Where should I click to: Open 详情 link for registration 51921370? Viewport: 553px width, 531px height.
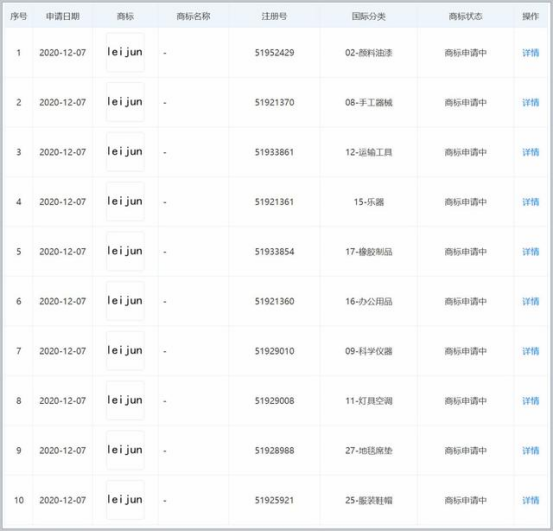(x=530, y=103)
